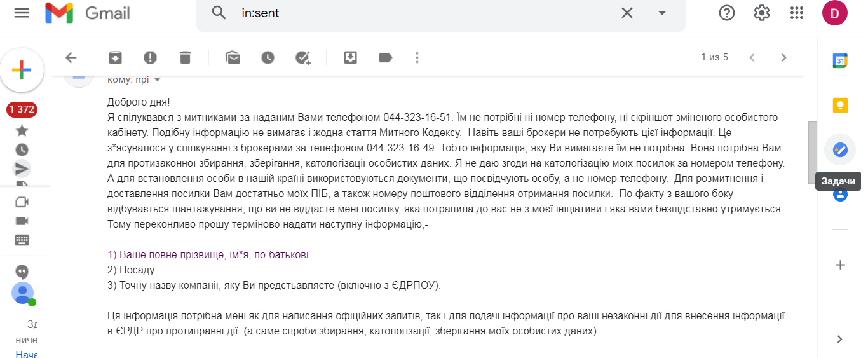Viewport: 868px width, 358px height.
Task: Open the Google Keep side panel
Action: pos(840,106)
